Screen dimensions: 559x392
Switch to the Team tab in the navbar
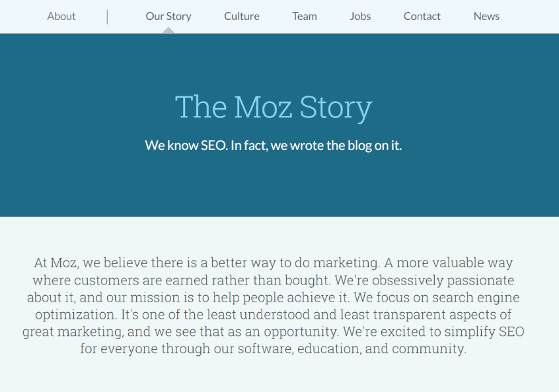click(304, 16)
